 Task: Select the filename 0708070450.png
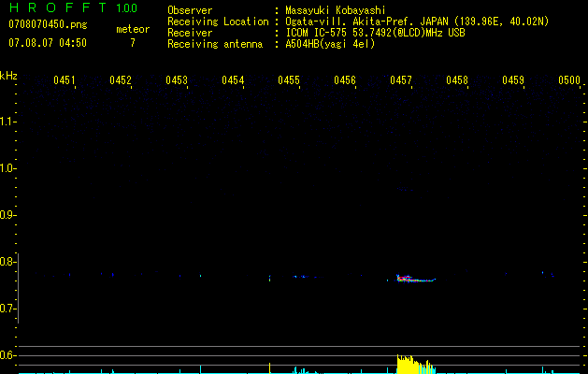point(48,24)
